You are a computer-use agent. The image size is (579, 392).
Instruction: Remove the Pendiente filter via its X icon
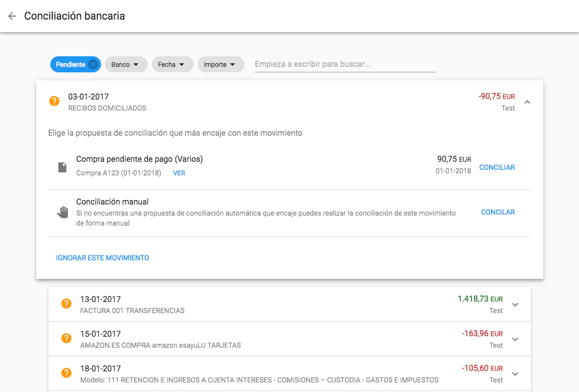(x=93, y=64)
